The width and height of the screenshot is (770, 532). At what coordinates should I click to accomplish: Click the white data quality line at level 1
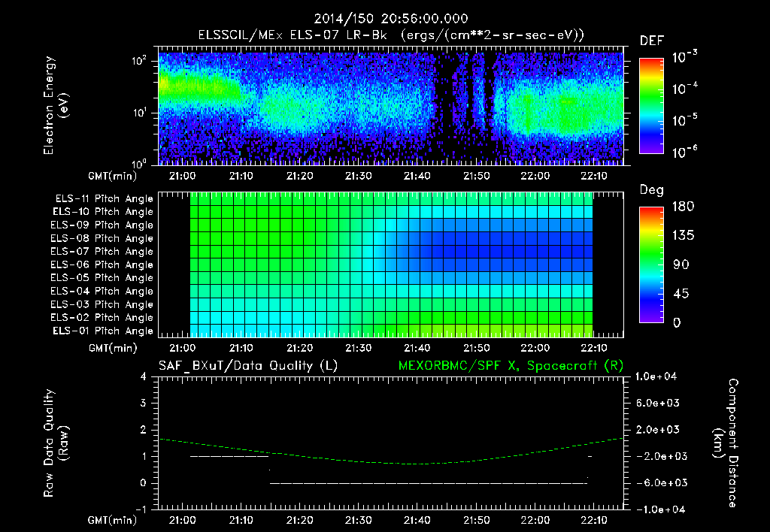tap(229, 456)
